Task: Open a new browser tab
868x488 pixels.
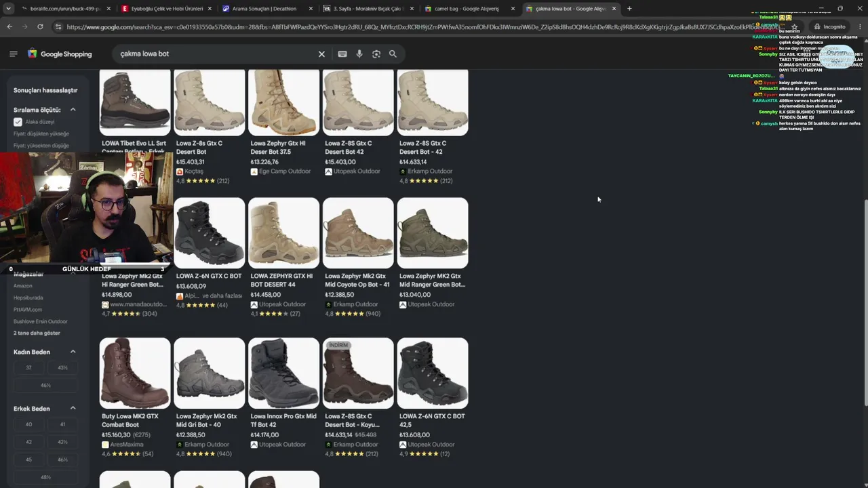Action: (x=629, y=9)
